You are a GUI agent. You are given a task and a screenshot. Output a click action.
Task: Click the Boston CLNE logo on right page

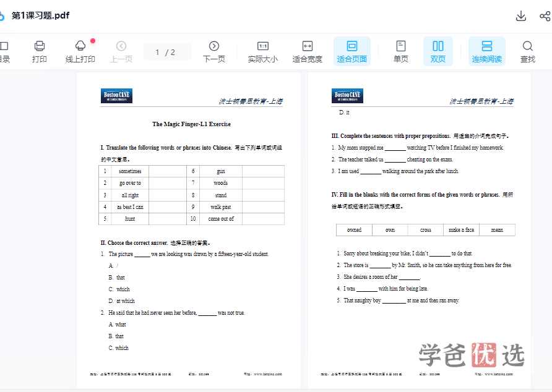(347, 96)
